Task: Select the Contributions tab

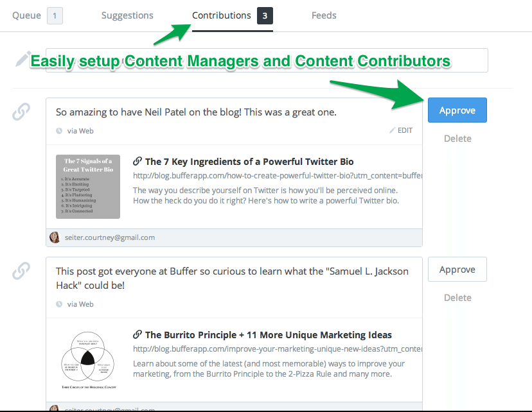Action: tap(233, 15)
